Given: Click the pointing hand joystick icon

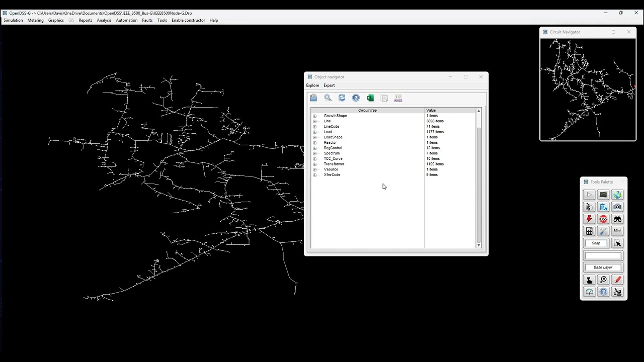Looking at the screenshot, I should (589, 280).
